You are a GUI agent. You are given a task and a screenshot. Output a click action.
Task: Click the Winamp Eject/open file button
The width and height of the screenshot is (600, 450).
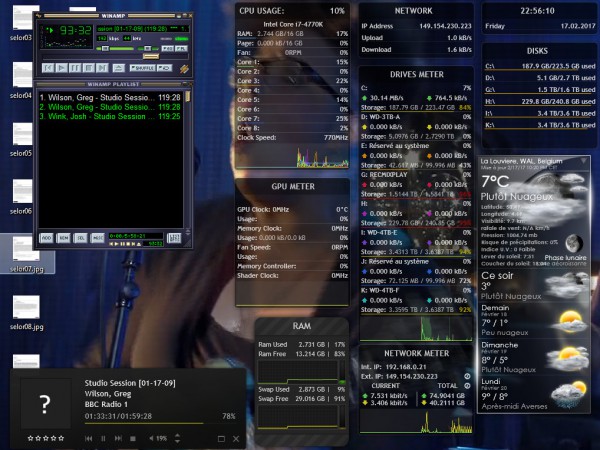coord(119,68)
